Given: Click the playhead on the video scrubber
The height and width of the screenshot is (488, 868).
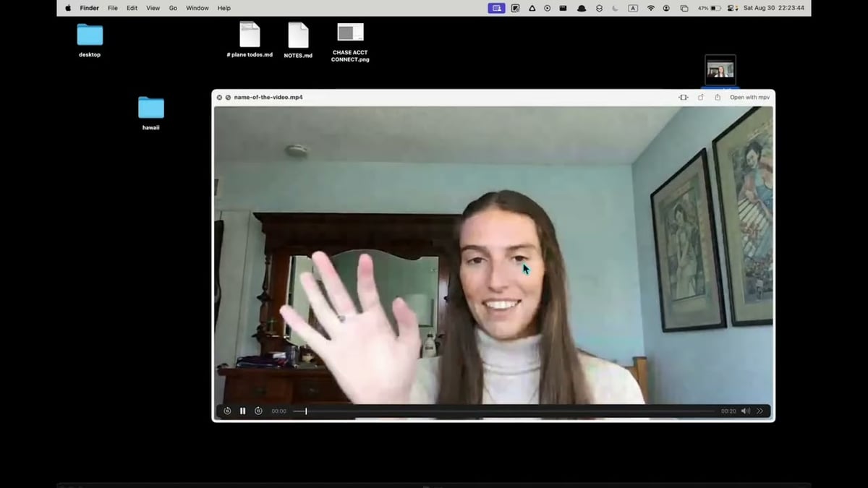Looking at the screenshot, I should (306, 411).
